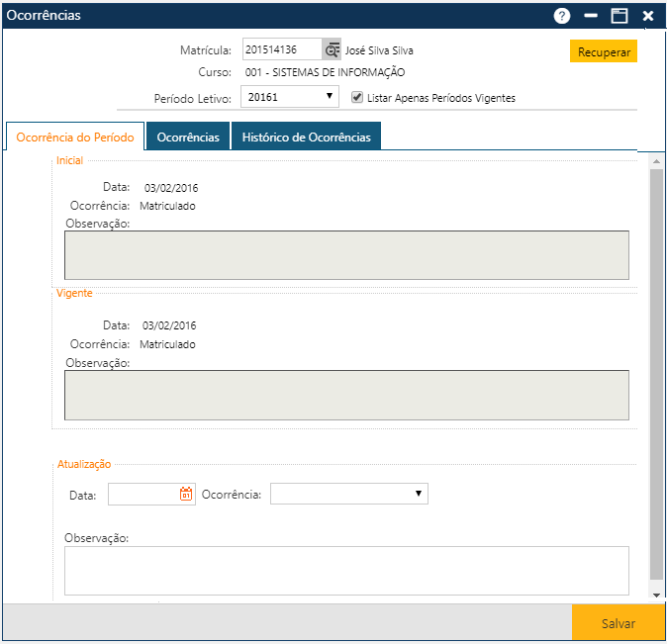Maximize the Ocorrências window
The width and height of the screenshot is (667, 644).
(619, 16)
